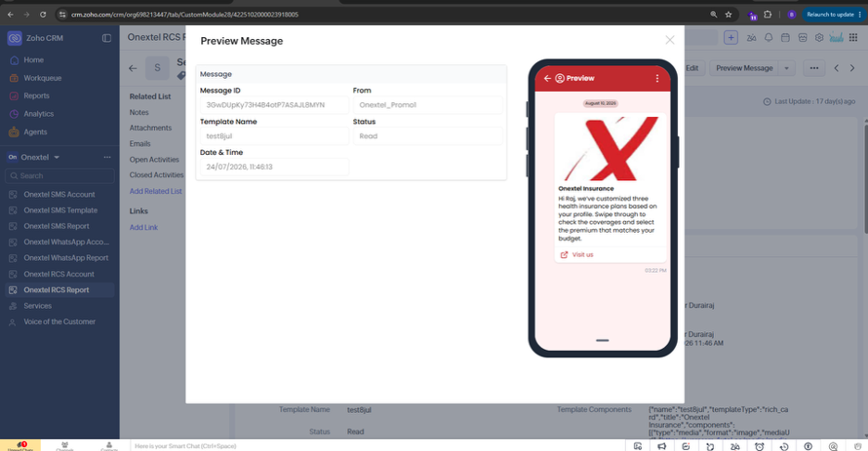
Task: Open the notifications bell
Action: 769,38
